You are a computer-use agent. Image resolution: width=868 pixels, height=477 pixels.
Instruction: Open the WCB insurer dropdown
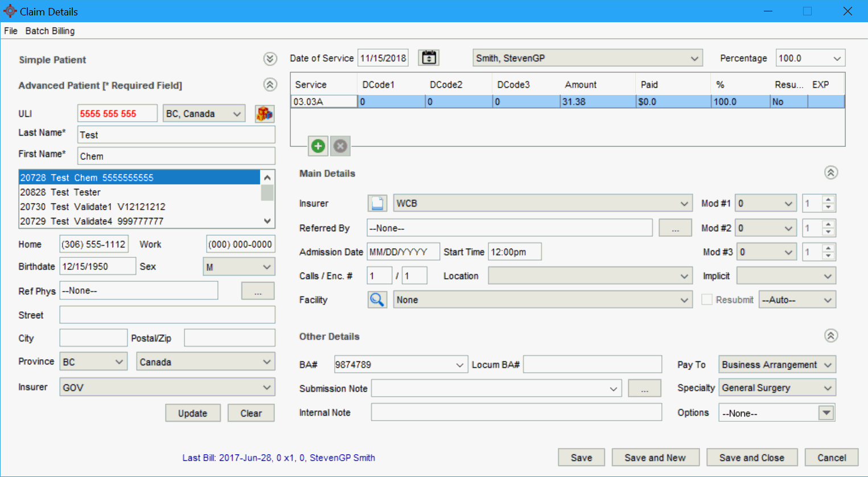coord(542,203)
